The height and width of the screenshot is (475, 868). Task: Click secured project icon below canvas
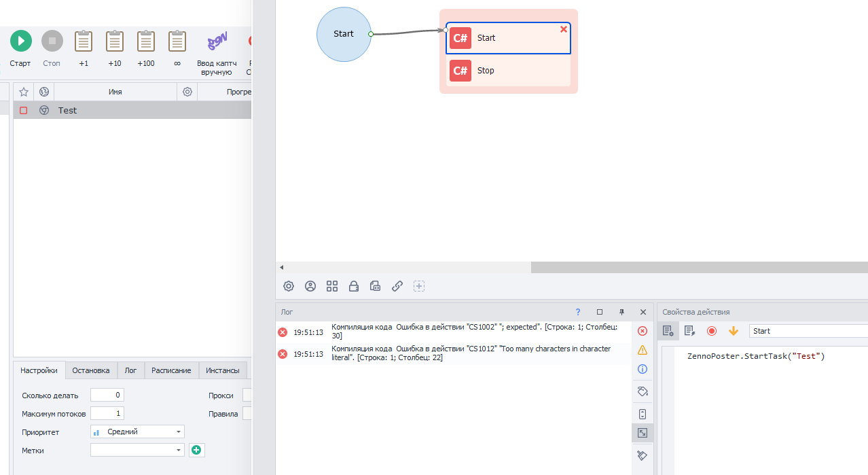(x=376, y=286)
